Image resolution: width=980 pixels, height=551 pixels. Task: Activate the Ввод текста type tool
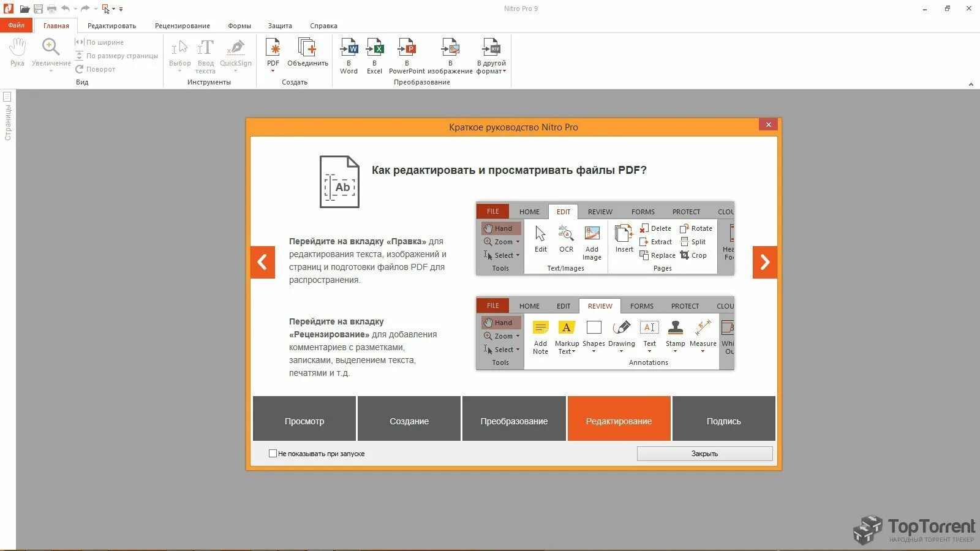coord(205,56)
